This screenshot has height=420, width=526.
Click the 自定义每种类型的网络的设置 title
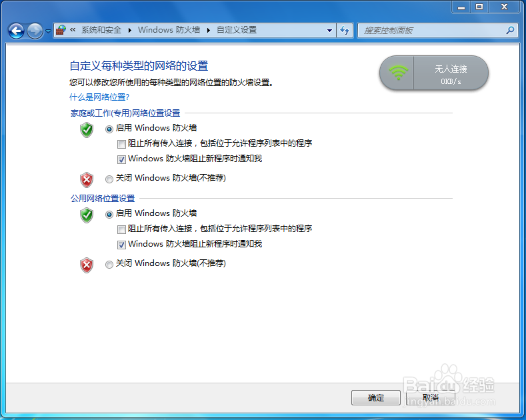tap(139, 66)
